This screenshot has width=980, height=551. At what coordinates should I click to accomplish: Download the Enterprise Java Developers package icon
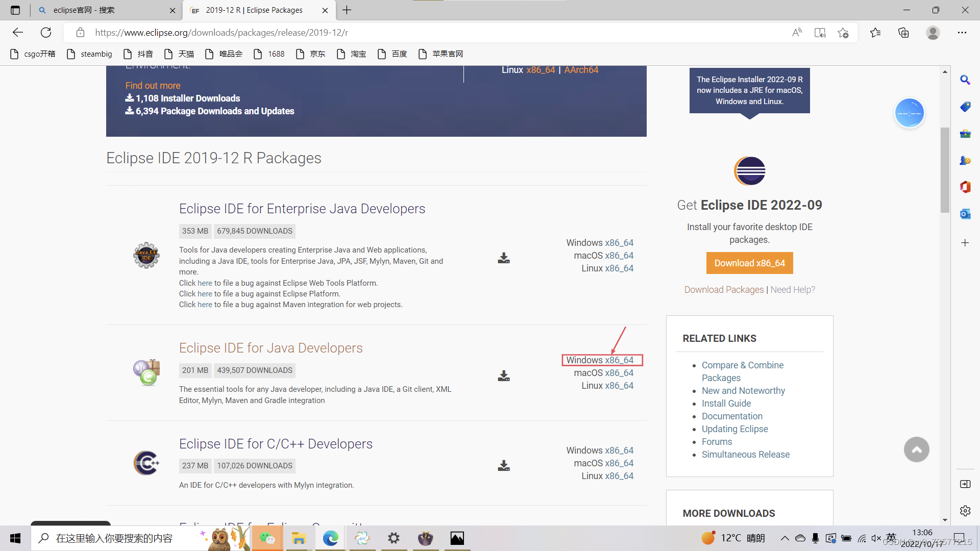[504, 258]
